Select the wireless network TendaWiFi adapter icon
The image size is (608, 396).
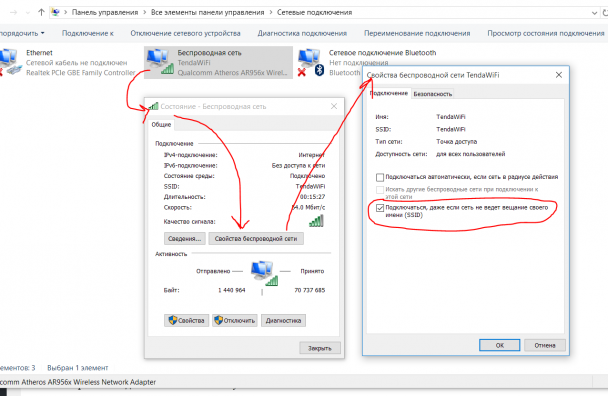[x=159, y=61]
